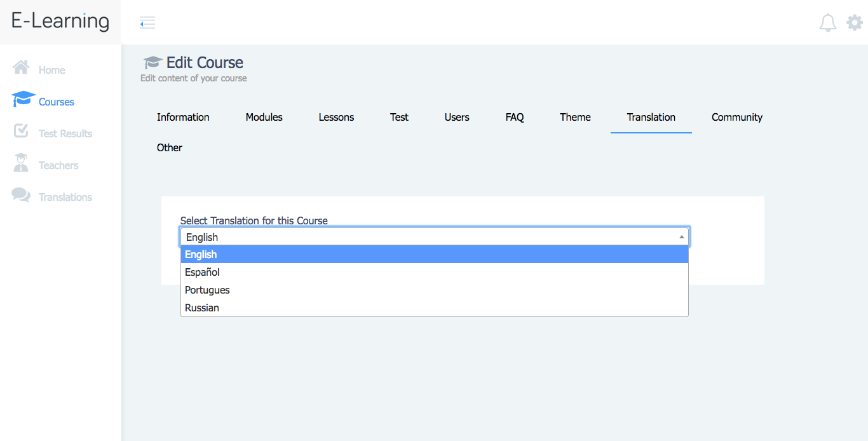
Task: Click the Teachers person icon
Action: coord(21,163)
